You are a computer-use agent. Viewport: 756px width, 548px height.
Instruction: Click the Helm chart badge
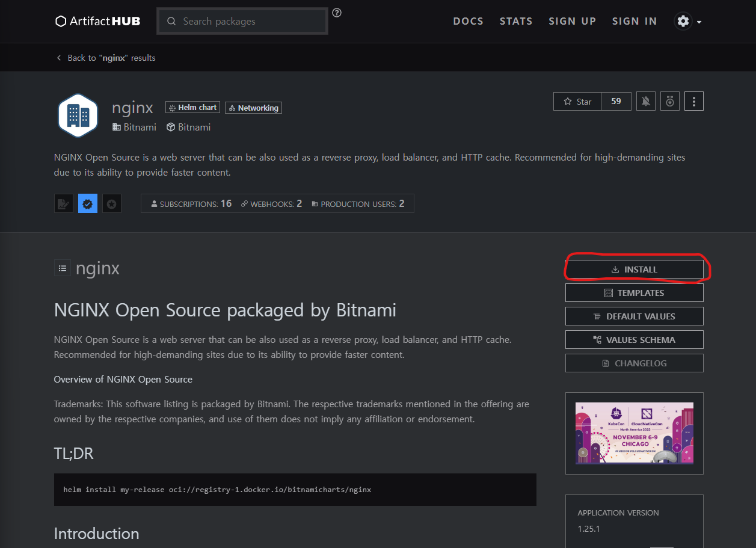[193, 108]
